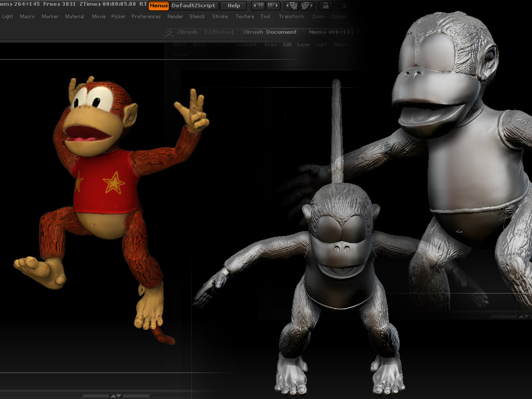Open Zscript menu in faded ZBrush Document window
This screenshot has height=399, width=532.
181,54
